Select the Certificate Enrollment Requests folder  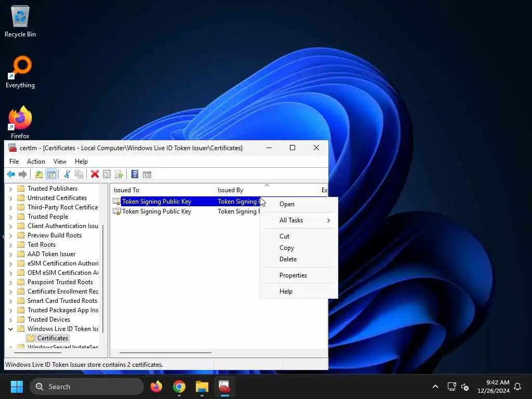pos(58,291)
